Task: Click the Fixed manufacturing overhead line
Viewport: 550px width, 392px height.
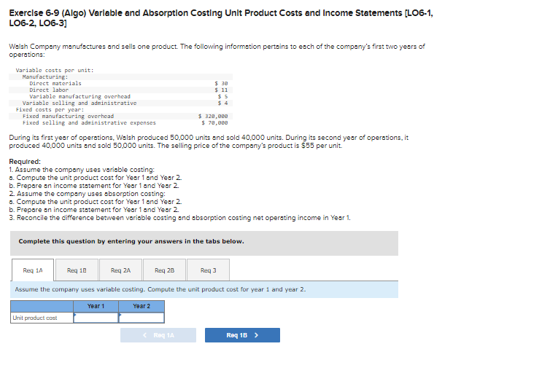Action: coord(120,116)
